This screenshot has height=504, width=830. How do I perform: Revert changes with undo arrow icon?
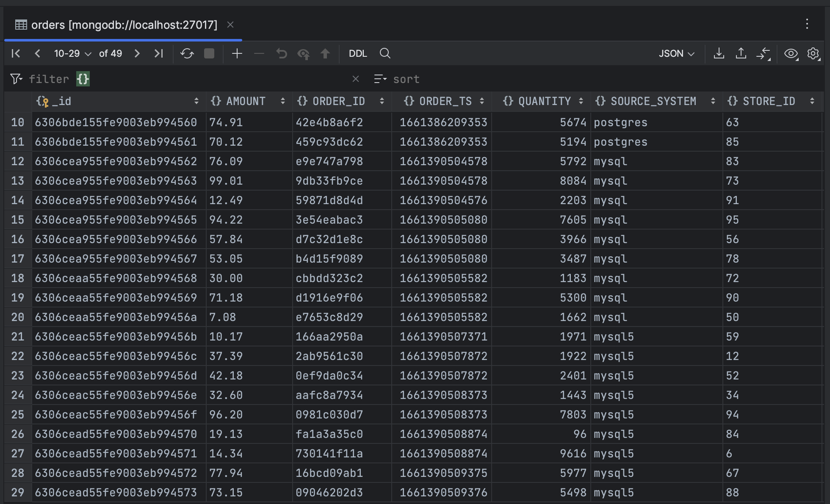tap(282, 53)
